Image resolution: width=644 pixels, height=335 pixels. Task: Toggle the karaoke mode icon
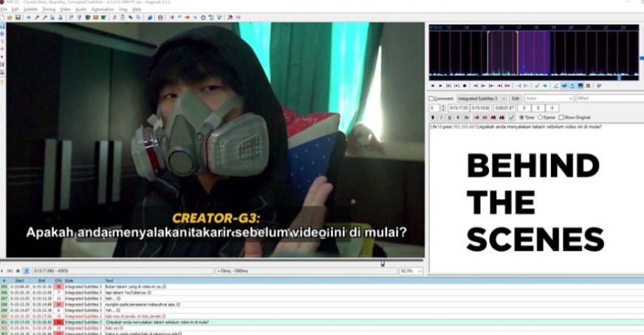(599, 86)
